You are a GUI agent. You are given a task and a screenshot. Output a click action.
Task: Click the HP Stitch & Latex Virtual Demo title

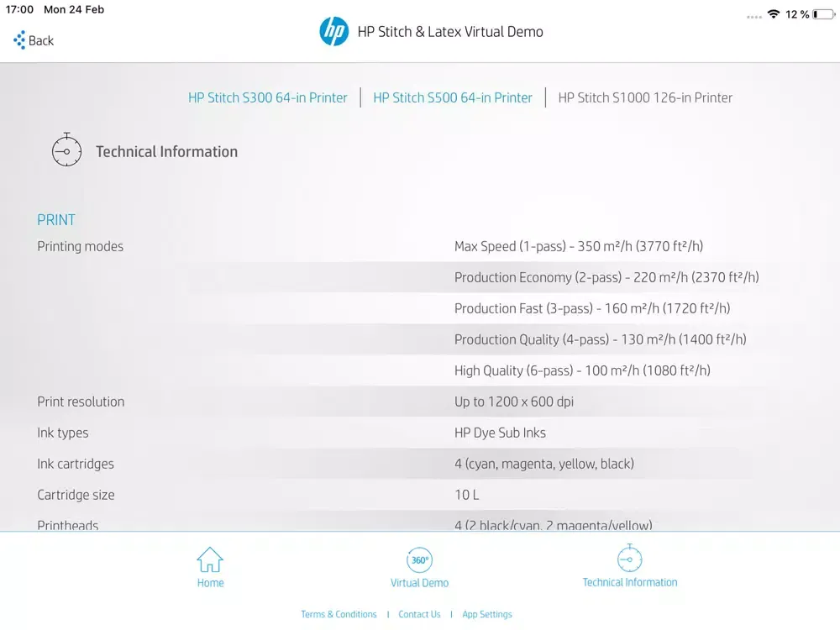450,32
